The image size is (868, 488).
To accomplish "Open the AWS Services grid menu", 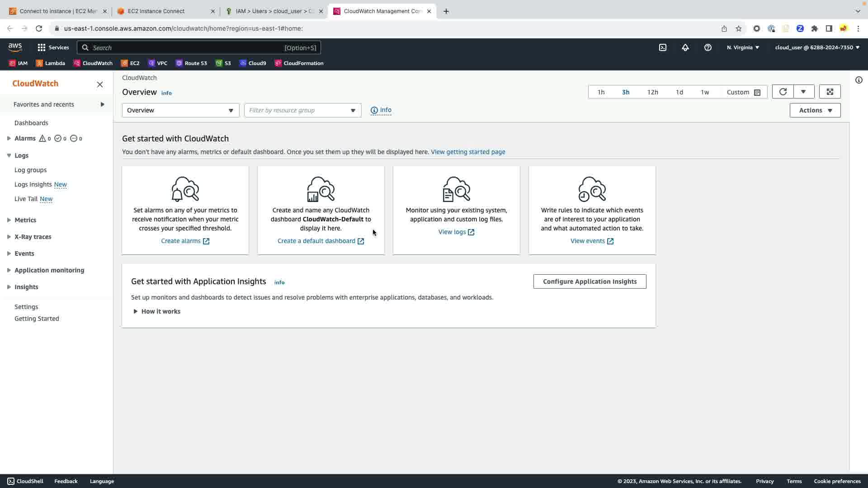I will [x=53, y=47].
